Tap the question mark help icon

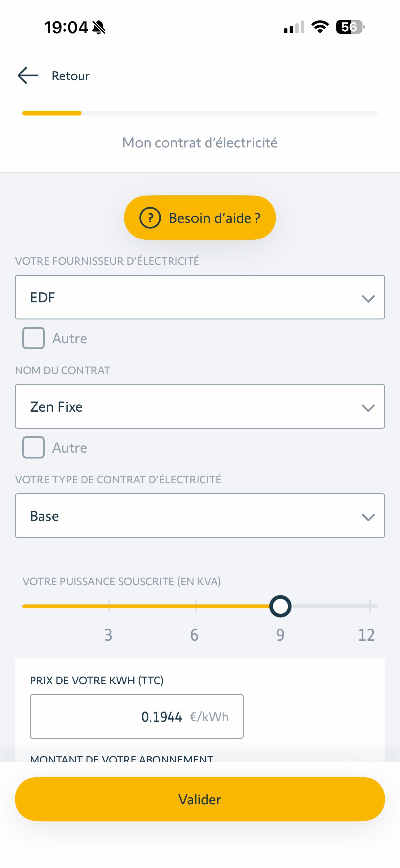150,218
